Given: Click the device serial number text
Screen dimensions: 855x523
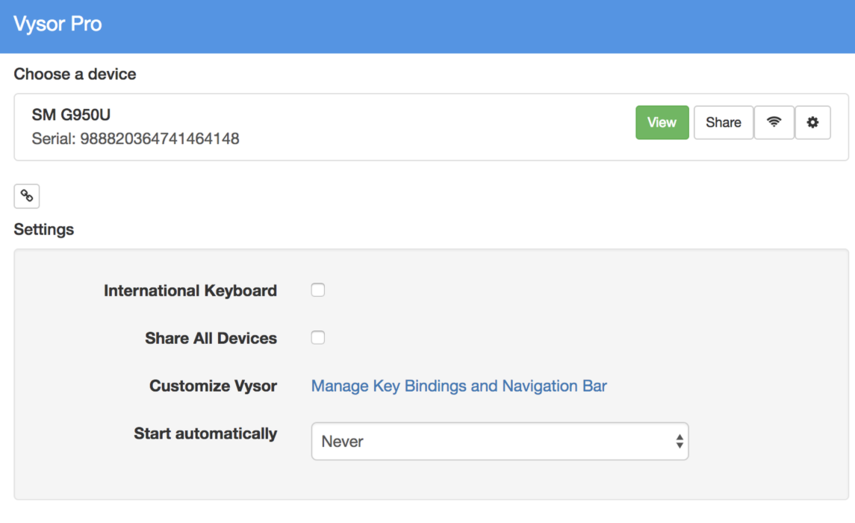Looking at the screenshot, I should point(135,139).
